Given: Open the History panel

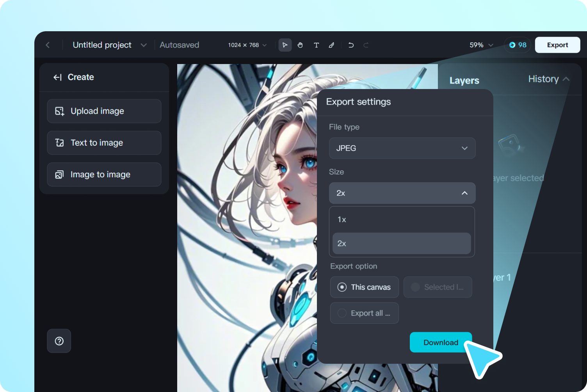Looking at the screenshot, I should coord(544,79).
